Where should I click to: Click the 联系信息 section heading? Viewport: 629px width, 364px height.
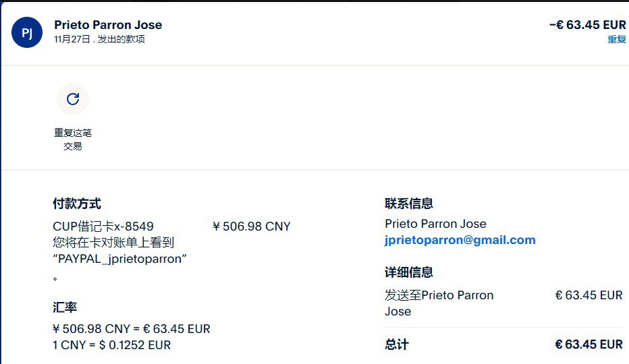[x=409, y=204]
